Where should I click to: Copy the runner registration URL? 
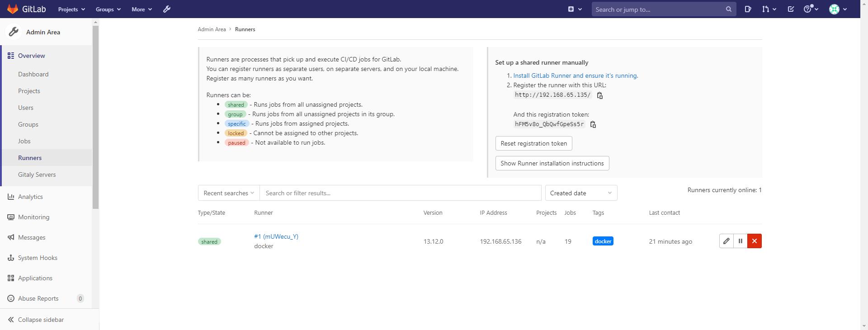[599, 95]
